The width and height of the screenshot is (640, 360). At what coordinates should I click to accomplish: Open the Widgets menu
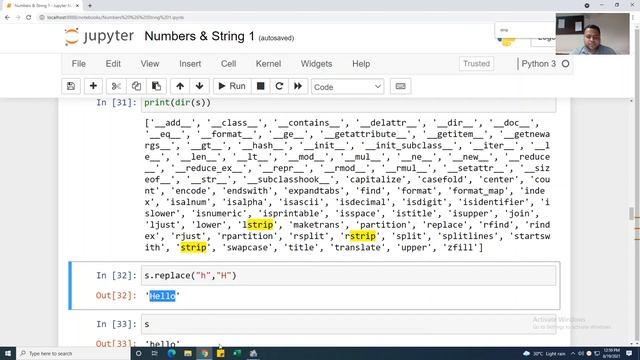click(x=316, y=64)
